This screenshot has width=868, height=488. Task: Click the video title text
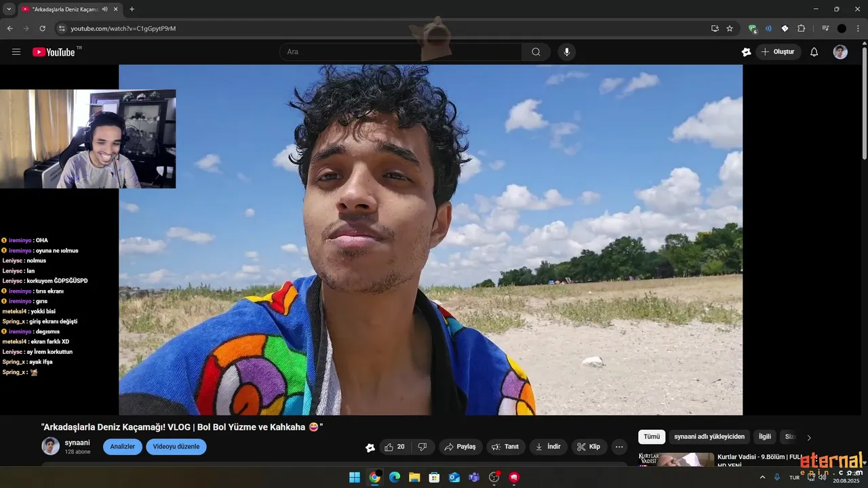coord(182,427)
